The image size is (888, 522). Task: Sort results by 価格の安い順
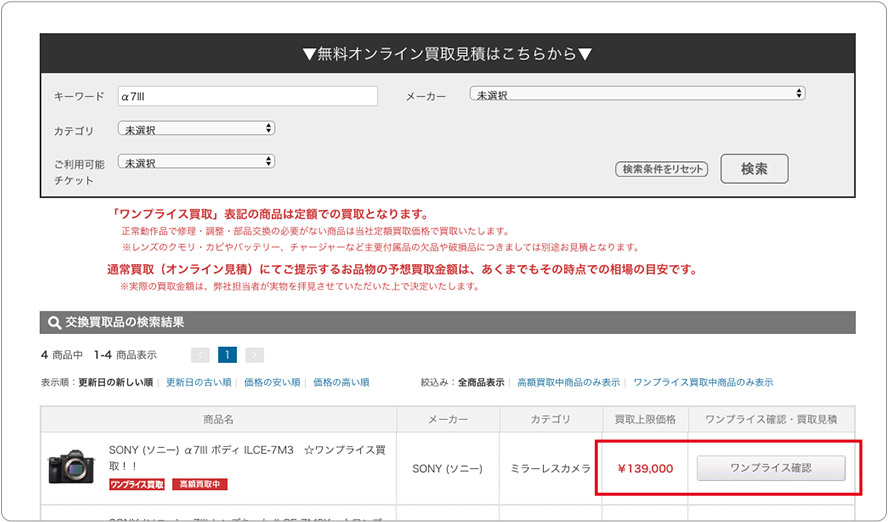point(272,382)
